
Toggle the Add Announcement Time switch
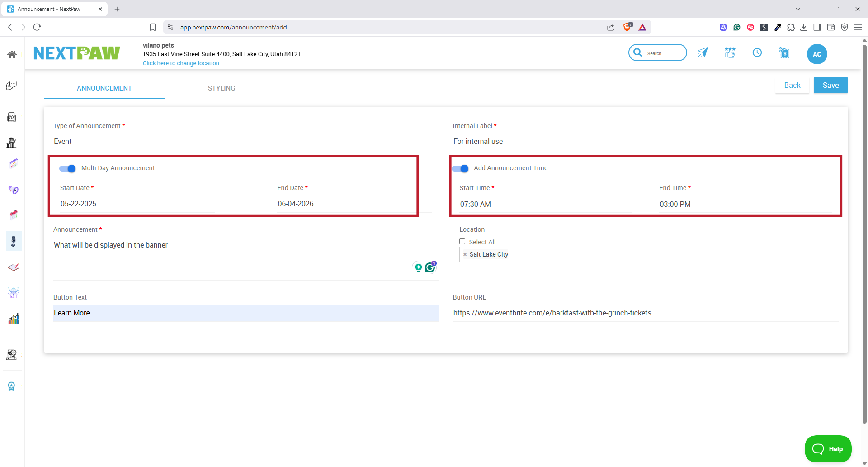pos(460,168)
